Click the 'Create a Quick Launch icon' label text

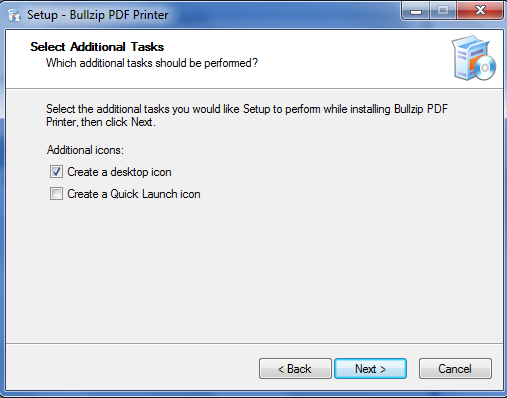pos(134,194)
